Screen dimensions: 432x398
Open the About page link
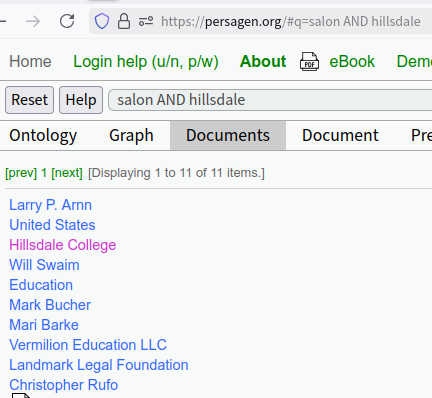pos(263,61)
